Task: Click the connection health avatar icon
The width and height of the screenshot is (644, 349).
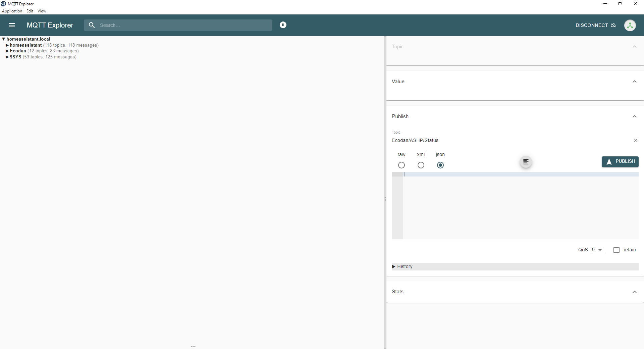Action: coord(630,25)
